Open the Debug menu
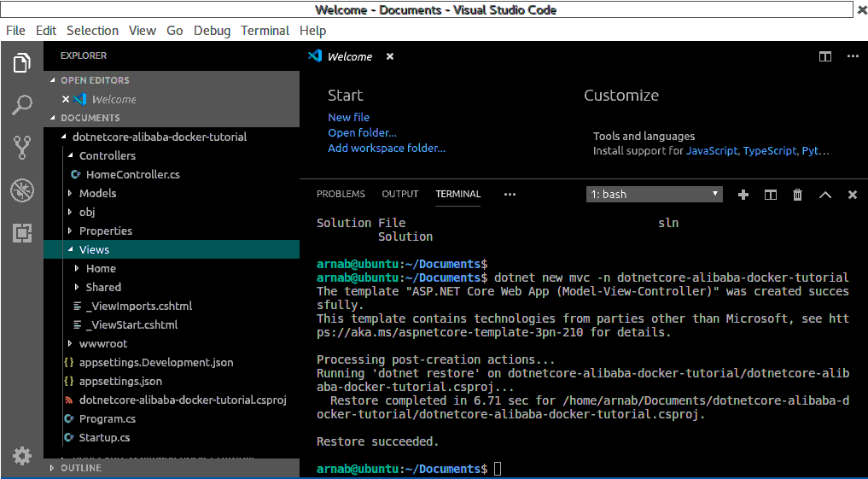Screen dimensions: 868x479 pos(212,31)
